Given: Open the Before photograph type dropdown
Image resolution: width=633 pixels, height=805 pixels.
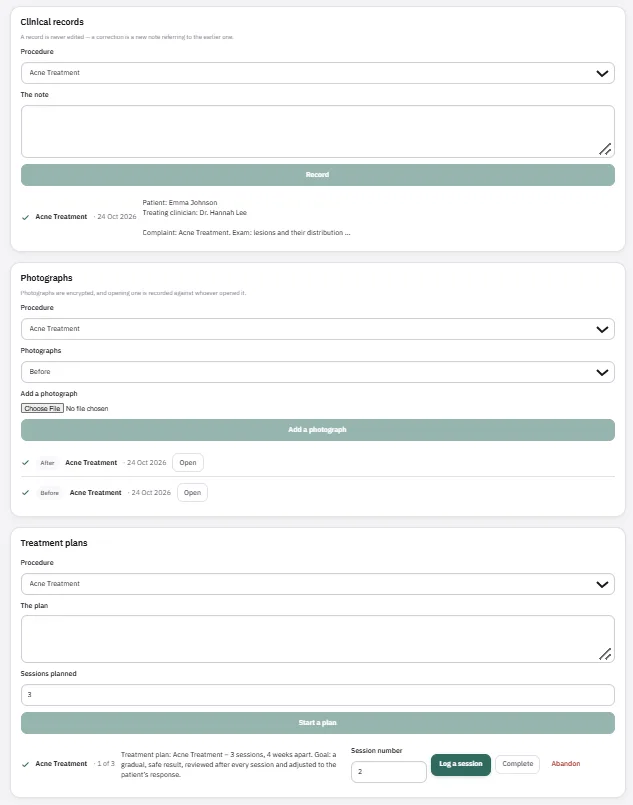Looking at the screenshot, I should (x=317, y=372).
